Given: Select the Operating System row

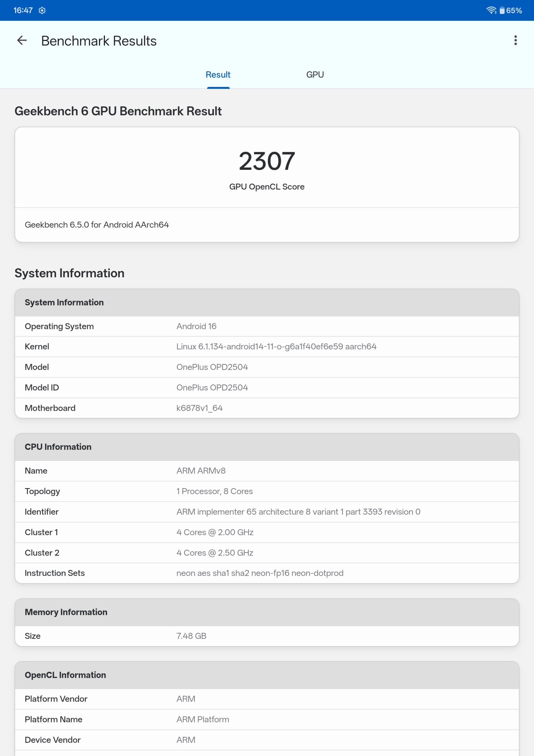Looking at the screenshot, I should tap(267, 326).
